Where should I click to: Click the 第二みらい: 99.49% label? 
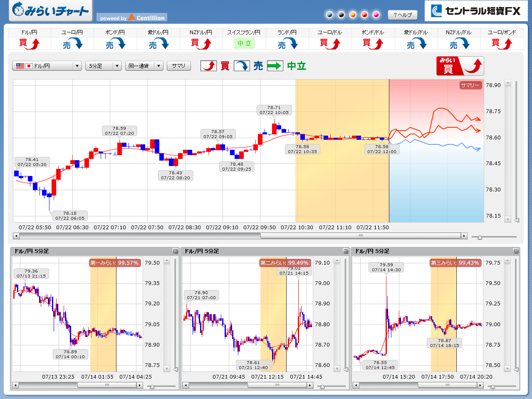click(x=285, y=263)
